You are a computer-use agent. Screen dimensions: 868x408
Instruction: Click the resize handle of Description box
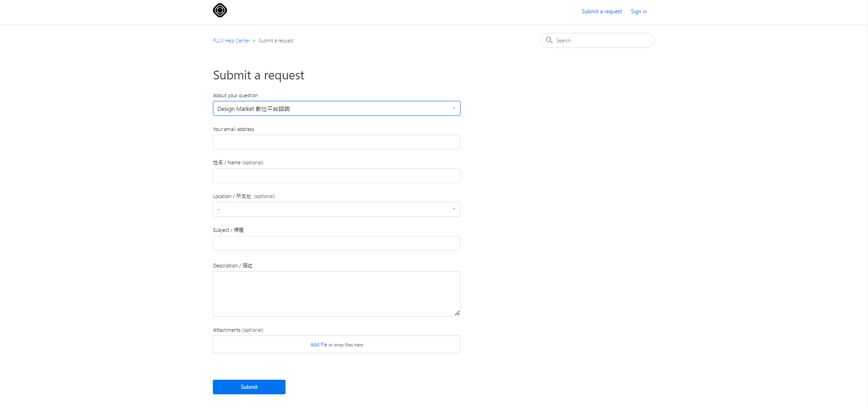point(457,313)
